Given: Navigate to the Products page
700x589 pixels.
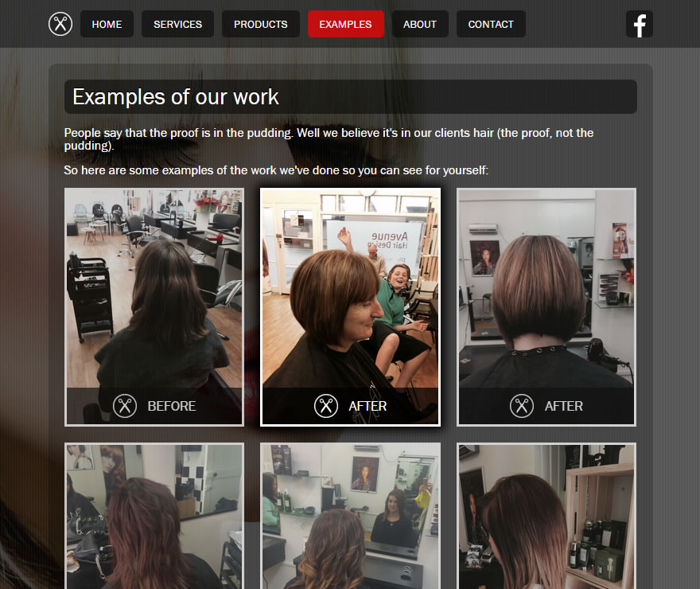Looking at the screenshot, I should click(260, 25).
